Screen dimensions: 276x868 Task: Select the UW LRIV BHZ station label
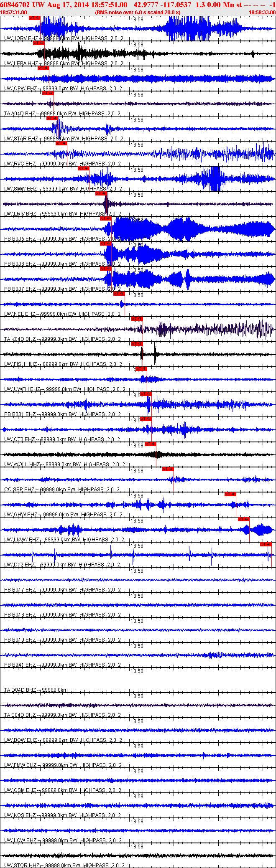pyautogui.click(x=20, y=214)
